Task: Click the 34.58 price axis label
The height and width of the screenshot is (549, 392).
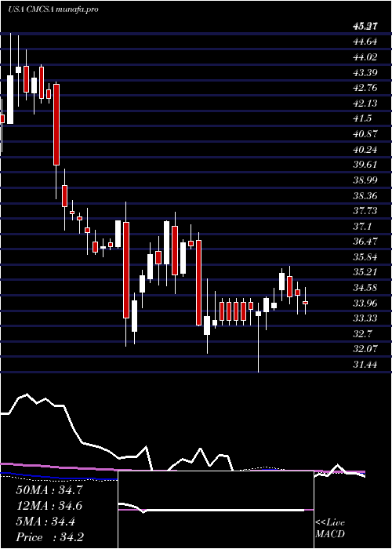Action: tap(365, 288)
